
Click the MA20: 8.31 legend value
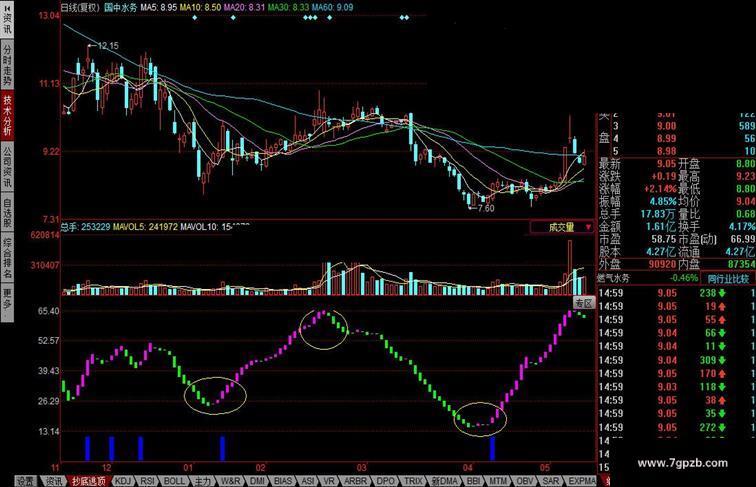244,7
